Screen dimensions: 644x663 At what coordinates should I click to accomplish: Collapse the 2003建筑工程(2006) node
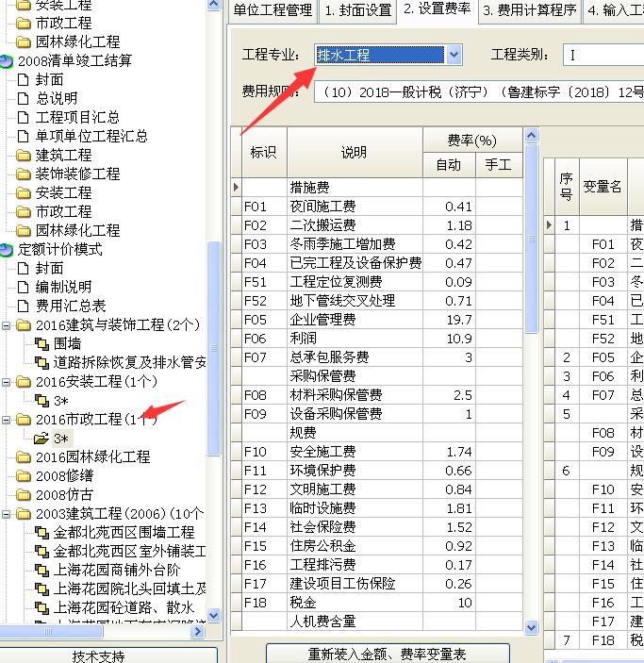tap(6, 514)
